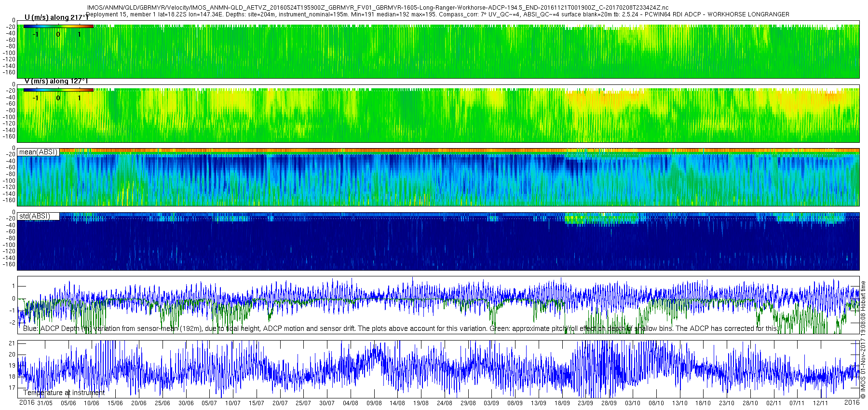Viewport: 868px width, 410px height.
Task: Click the V (m/s) along 127°T title
Action: [x=56, y=81]
